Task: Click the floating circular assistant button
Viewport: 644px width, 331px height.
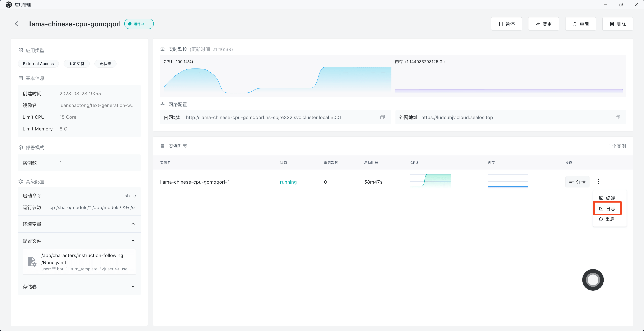Action: pyautogui.click(x=593, y=280)
